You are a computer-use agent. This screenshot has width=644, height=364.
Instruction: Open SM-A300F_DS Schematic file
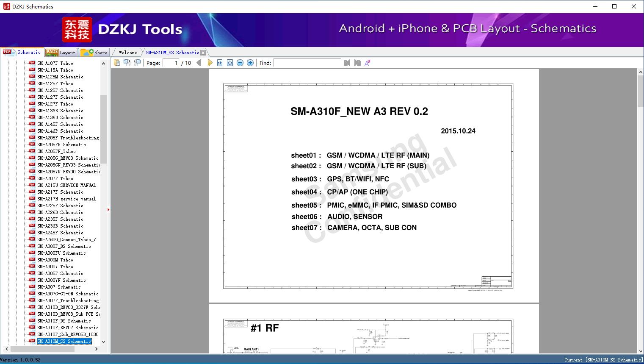[x=64, y=246]
